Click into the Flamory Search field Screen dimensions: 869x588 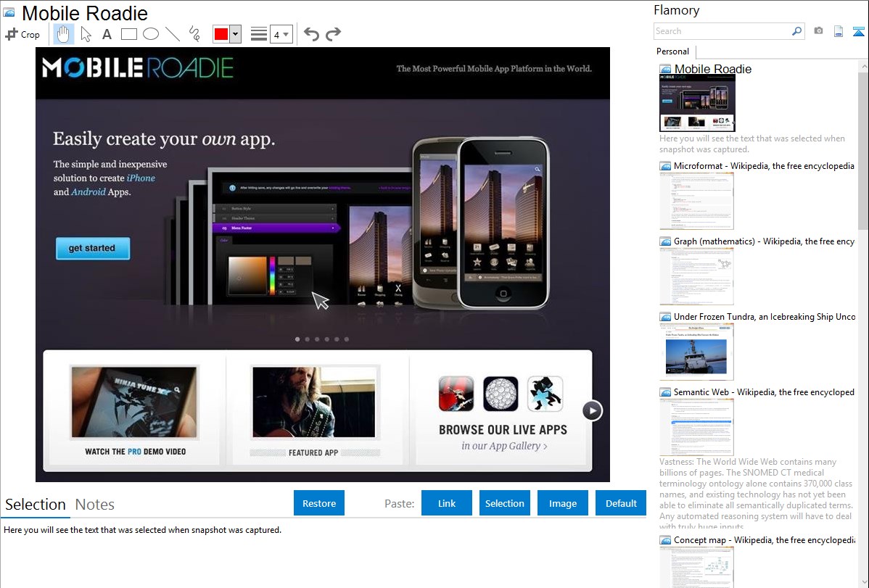tap(722, 31)
